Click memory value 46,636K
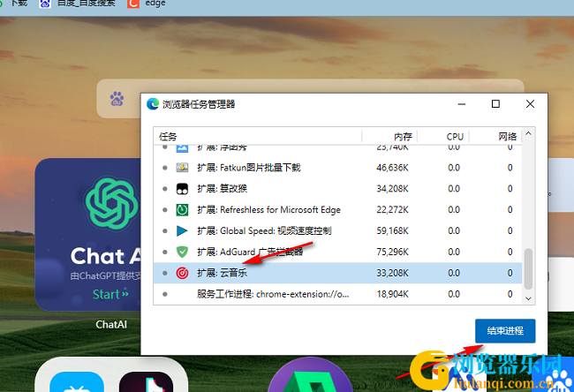 point(392,168)
